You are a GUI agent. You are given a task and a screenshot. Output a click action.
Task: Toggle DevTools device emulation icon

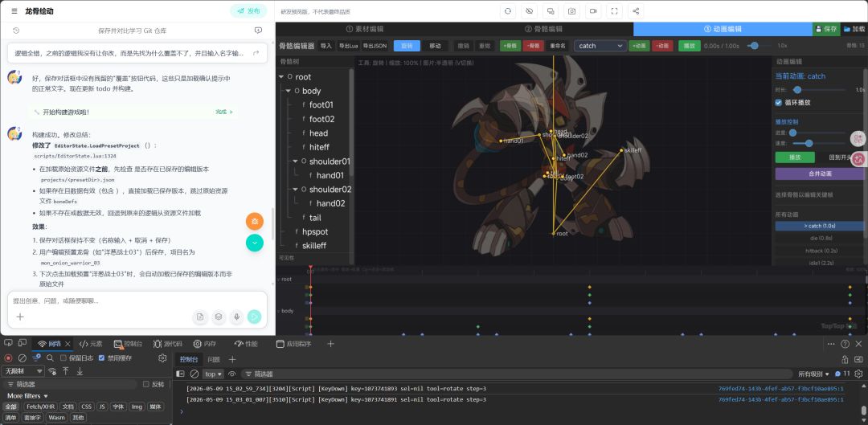pyautogui.click(x=23, y=344)
